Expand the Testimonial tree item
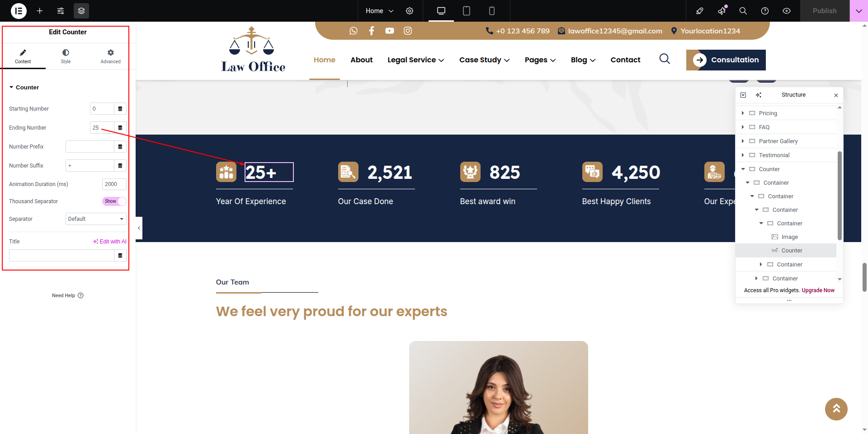This screenshot has width=868, height=434. 743,155
